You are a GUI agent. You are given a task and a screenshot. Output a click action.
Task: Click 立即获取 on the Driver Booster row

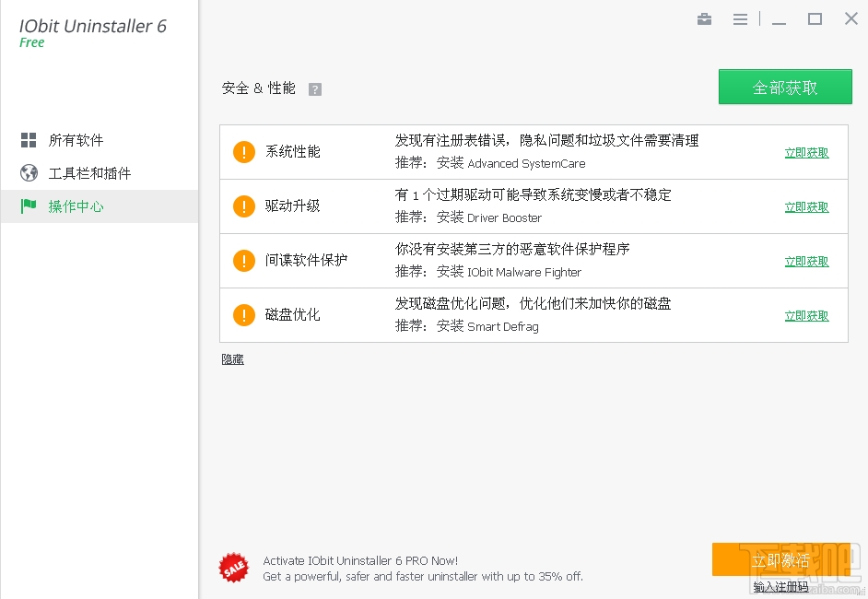[x=806, y=206]
